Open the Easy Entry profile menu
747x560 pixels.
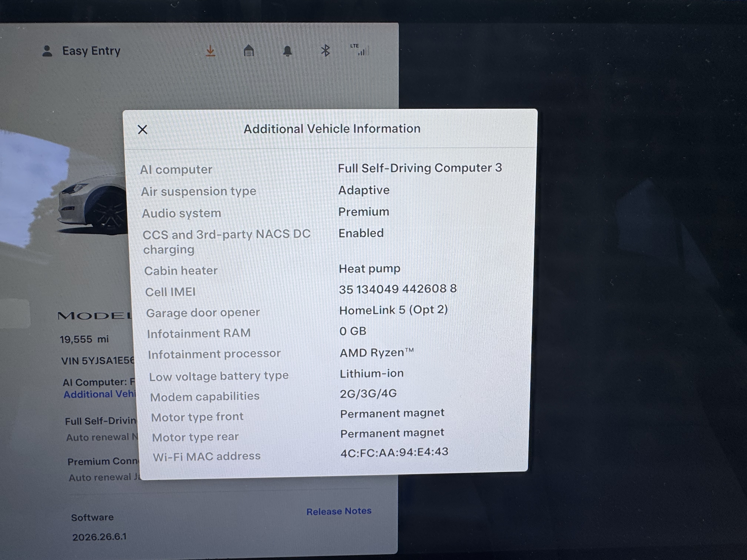pyautogui.click(x=91, y=51)
